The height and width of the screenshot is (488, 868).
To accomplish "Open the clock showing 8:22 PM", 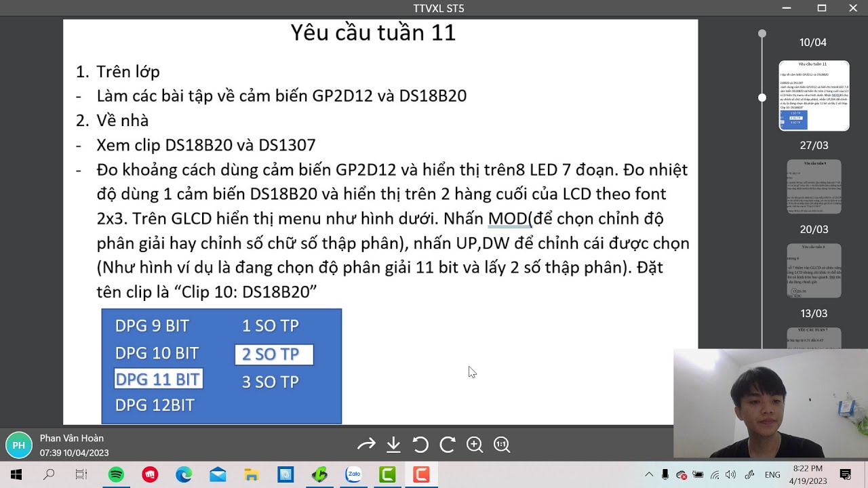I will click(809, 474).
